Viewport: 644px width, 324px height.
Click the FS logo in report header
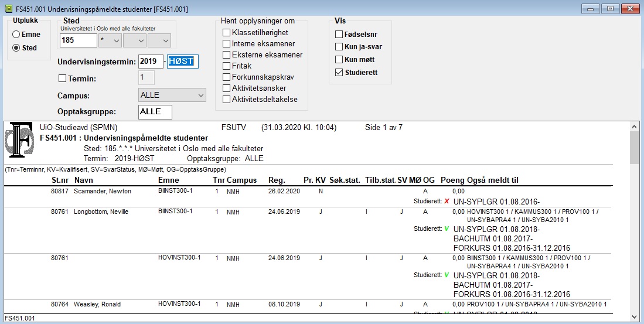pyautogui.click(x=19, y=140)
